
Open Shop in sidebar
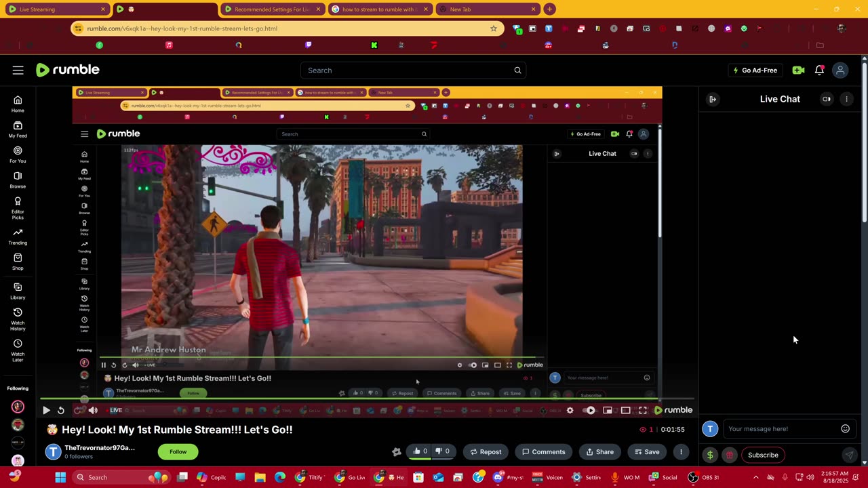(x=18, y=262)
